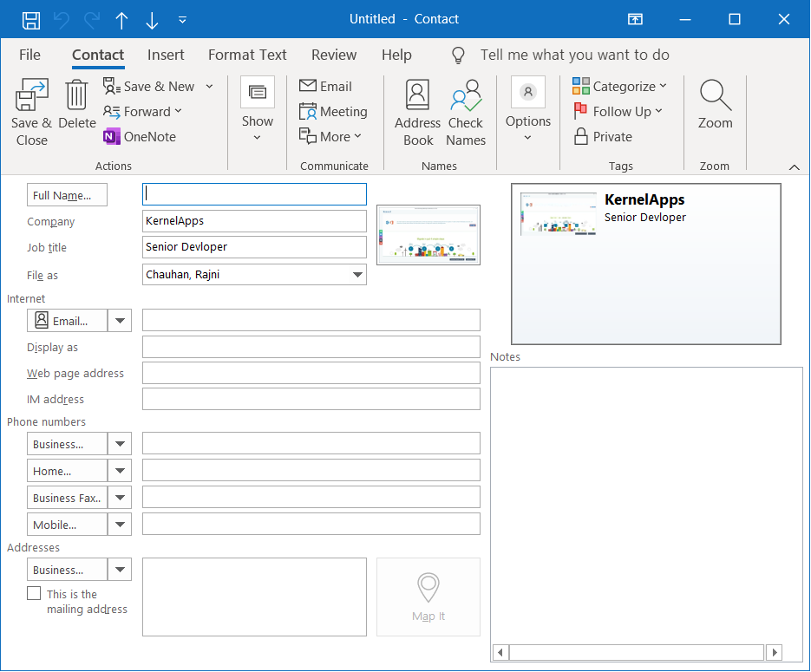Select the Contact ribbon tab
This screenshot has height=672, width=811.
click(x=98, y=55)
